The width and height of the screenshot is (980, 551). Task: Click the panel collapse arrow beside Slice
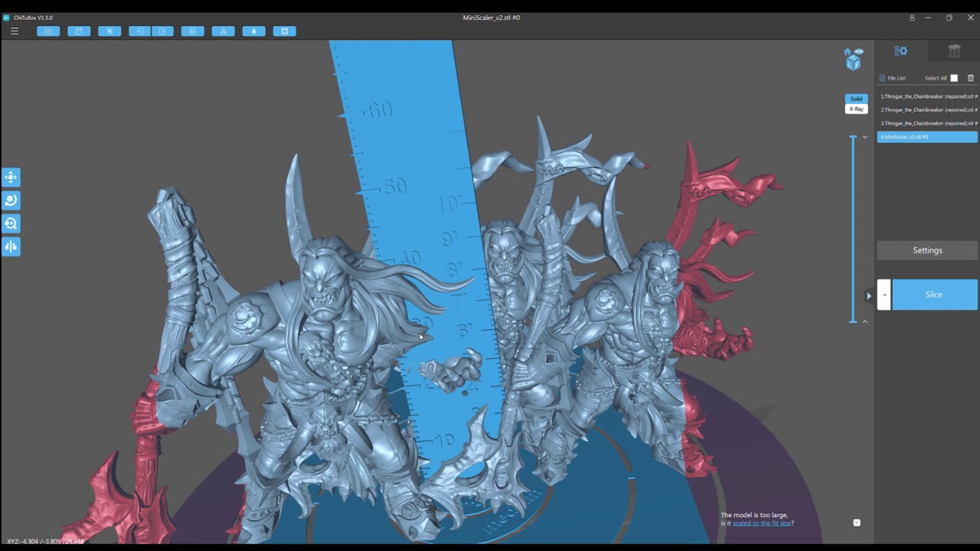[x=869, y=295]
